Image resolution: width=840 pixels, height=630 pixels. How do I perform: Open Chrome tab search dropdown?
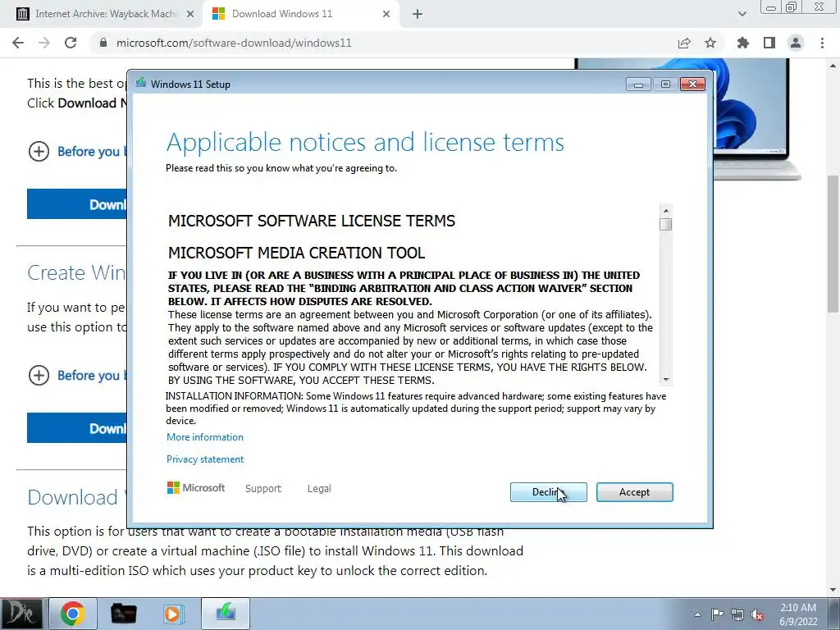point(742,14)
